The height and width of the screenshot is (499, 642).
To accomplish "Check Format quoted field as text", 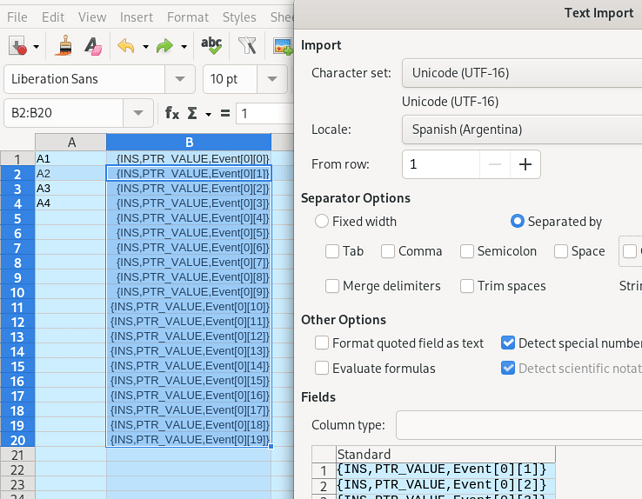I will point(322,343).
